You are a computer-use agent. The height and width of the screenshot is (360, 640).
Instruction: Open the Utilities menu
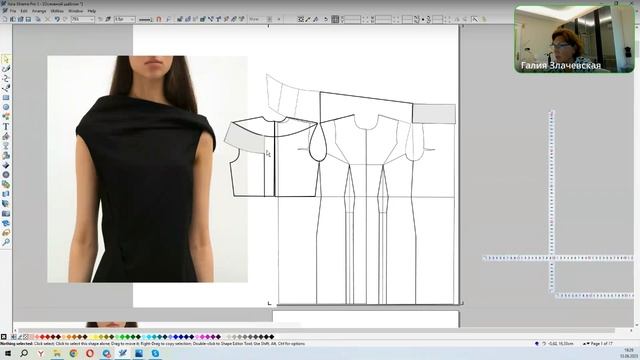(57, 11)
